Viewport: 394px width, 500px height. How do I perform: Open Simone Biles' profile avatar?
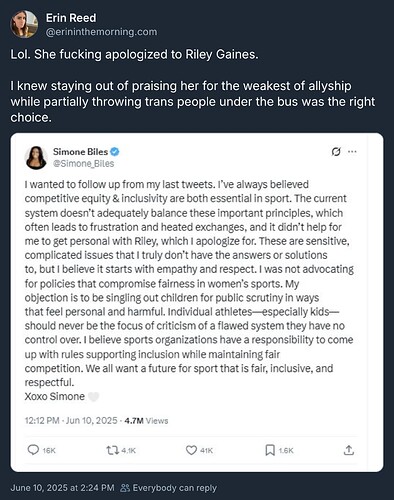[x=36, y=158]
